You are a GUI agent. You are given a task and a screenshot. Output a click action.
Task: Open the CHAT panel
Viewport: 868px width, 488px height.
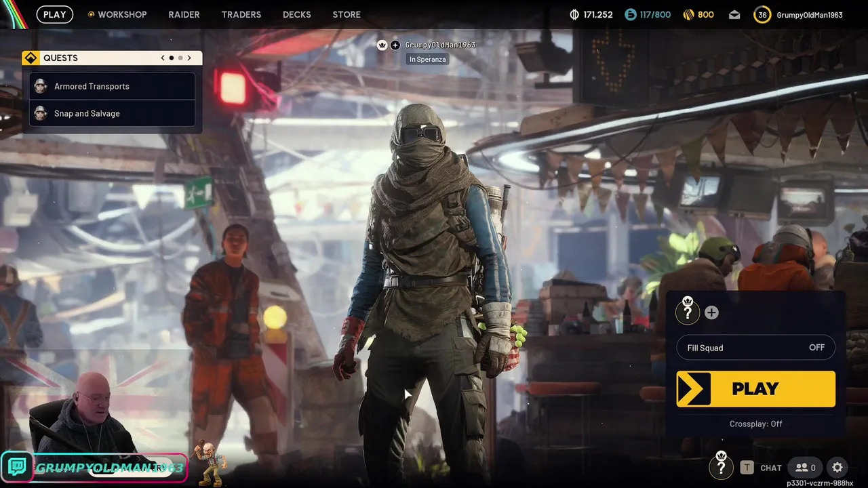click(x=771, y=468)
